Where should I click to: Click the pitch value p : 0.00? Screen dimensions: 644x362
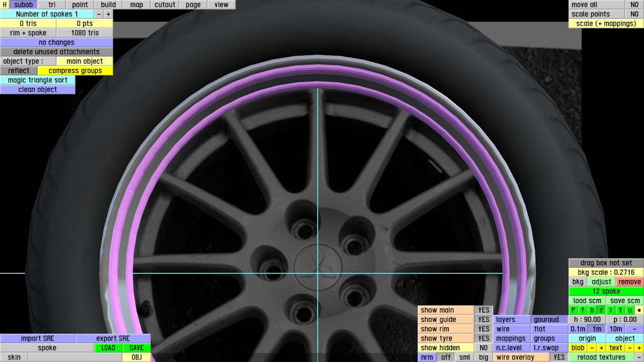pyautogui.click(x=625, y=320)
